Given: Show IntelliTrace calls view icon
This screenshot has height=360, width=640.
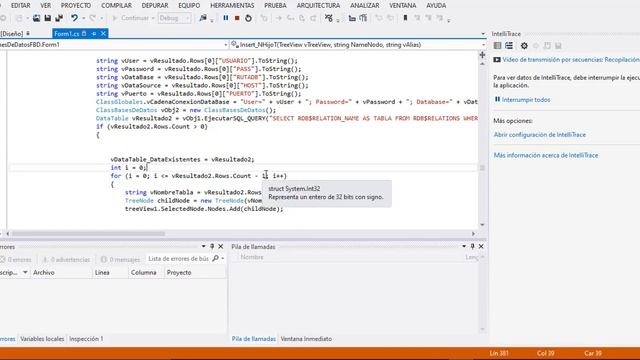Looking at the screenshot, I should point(509,46).
